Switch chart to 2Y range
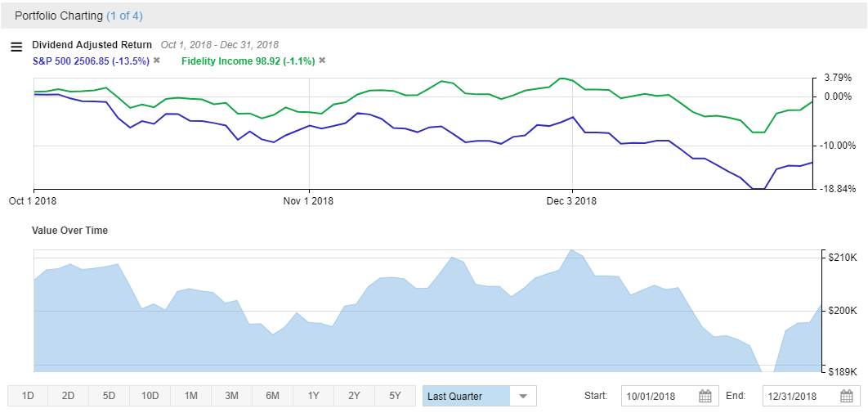868x413 pixels. (x=355, y=396)
